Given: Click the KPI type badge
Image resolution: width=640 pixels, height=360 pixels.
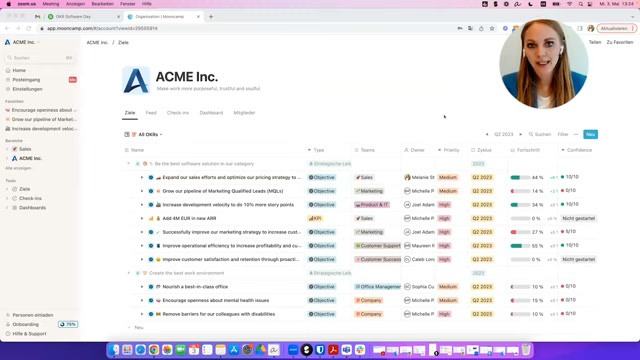Looking at the screenshot, I should pos(315,218).
